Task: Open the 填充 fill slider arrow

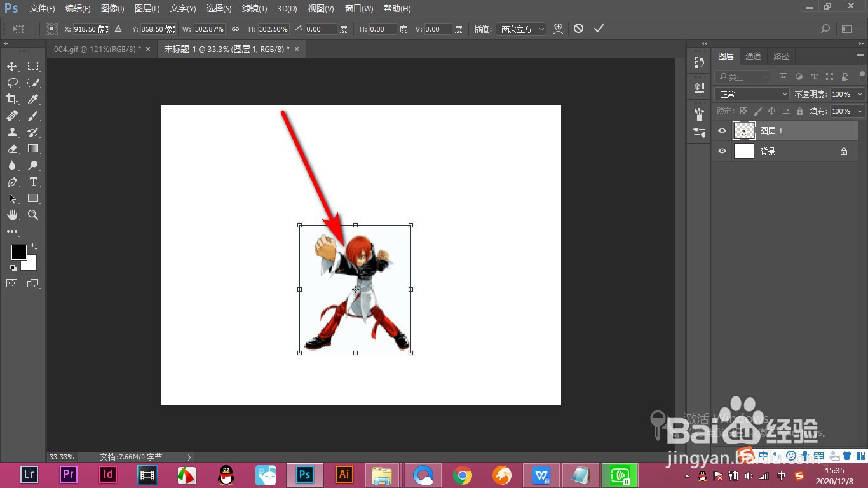Action: pos(860,111)
